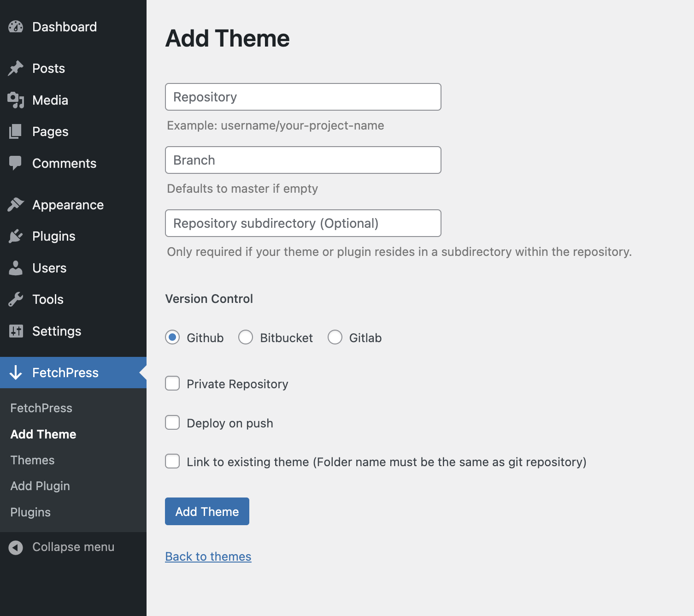Click the Tools wrench icon
694x616 pixels.
coord(15,299)
